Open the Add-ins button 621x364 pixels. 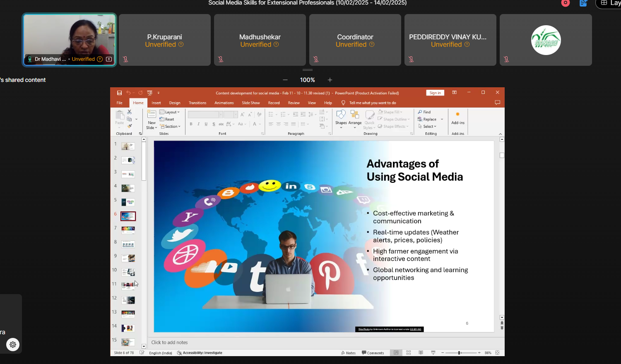point(458,118)
